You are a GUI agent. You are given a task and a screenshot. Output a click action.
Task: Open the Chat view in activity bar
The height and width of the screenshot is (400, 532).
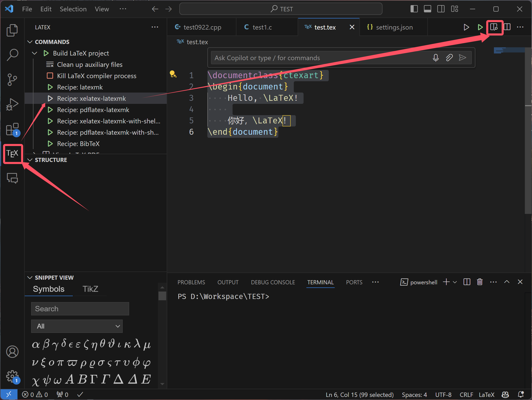tap(12, 178)
